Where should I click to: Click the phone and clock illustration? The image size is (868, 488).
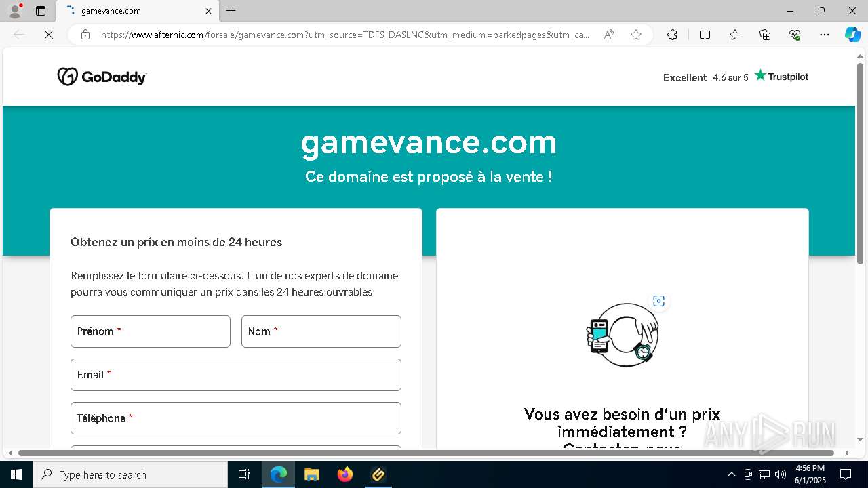click(x=623, y=335)
